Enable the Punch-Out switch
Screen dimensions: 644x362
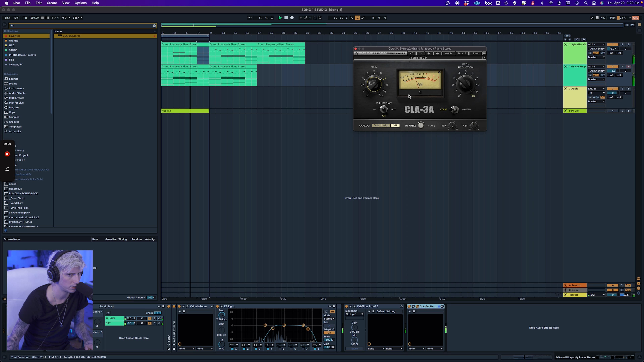click(x=363, y=18)
